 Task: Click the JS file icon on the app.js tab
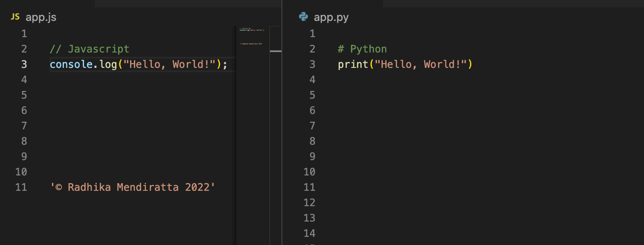point(15,17)
